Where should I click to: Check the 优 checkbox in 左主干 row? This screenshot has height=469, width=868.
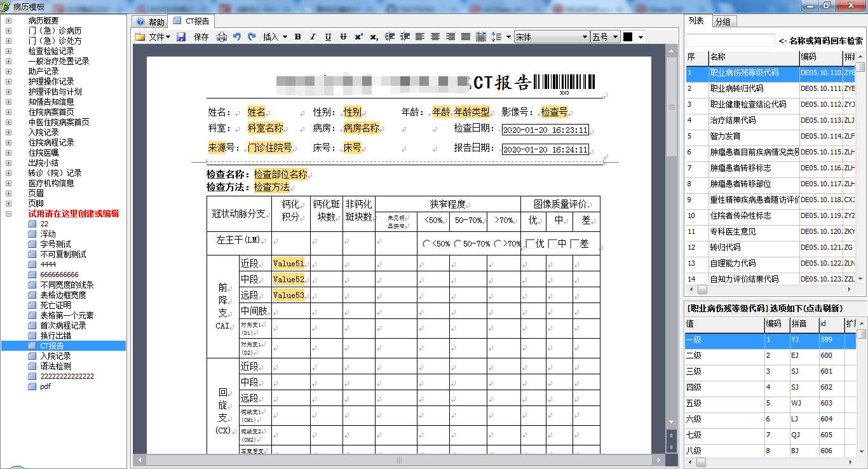pos(531,244)
